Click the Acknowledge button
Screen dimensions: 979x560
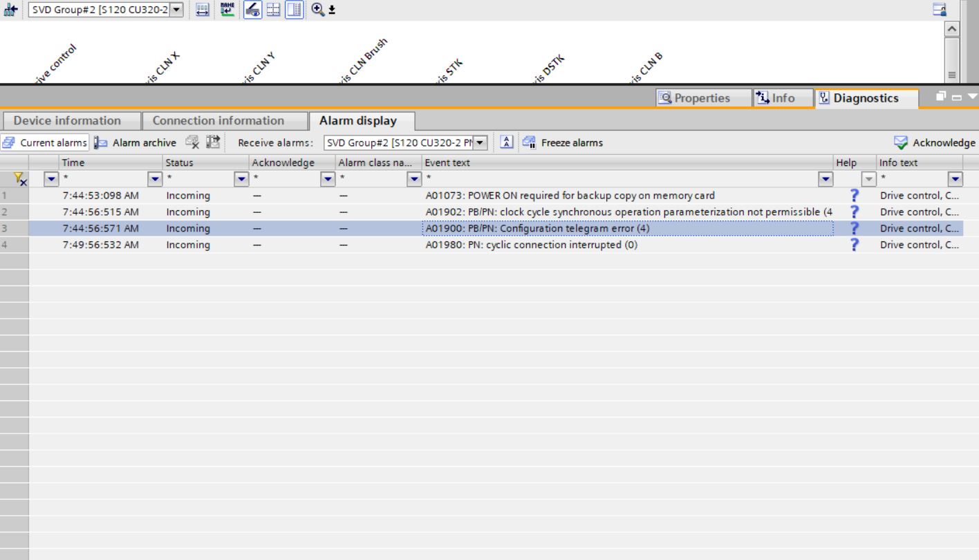pos(935,143)
